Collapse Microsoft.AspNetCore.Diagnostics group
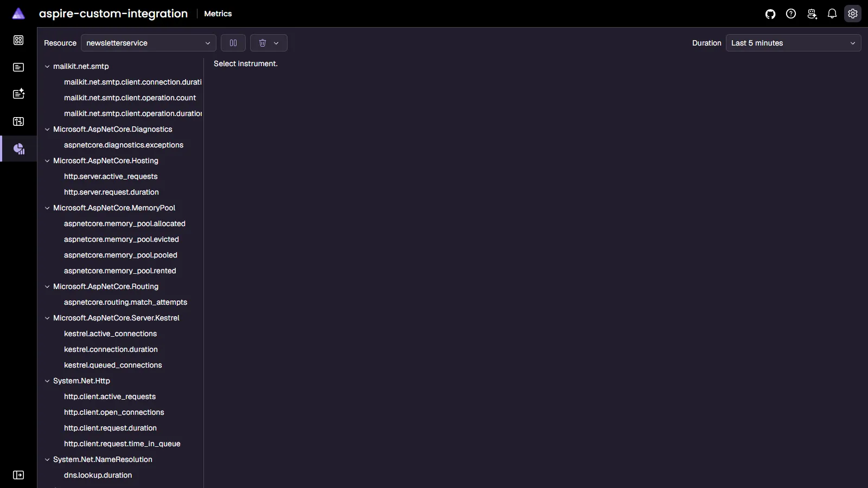The image size is (868, 488). tap(47, 129)
